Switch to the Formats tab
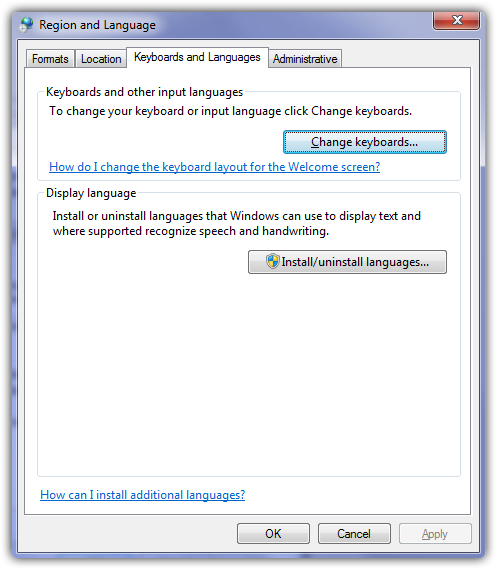Image resolution: width=496 pixels, height=569 pixels. (50, 59)
